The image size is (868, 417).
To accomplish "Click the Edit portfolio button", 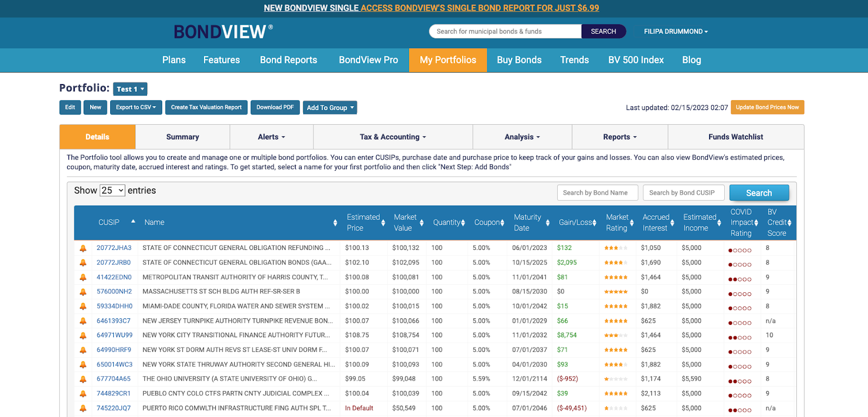I will click(70, 107).
